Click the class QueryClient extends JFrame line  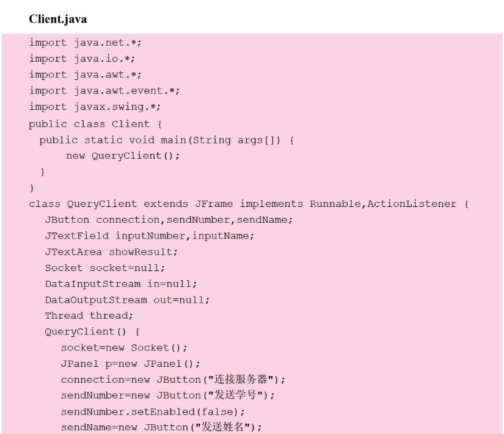[249, 204]
